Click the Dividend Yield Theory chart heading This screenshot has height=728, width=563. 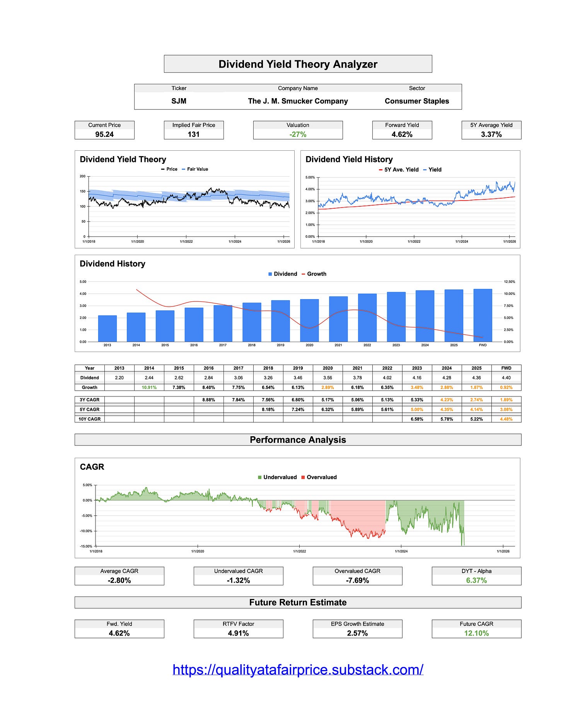pos(123,159)
